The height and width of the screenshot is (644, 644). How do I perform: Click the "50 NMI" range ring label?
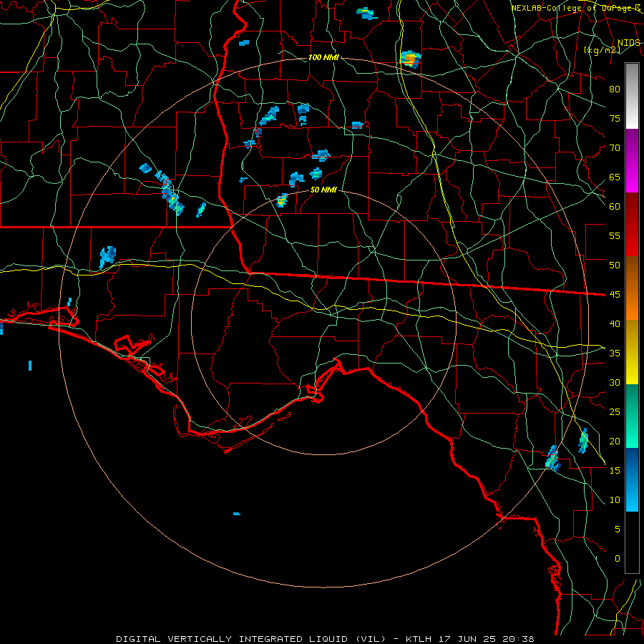pyautogui.click(x=323, y=190)
